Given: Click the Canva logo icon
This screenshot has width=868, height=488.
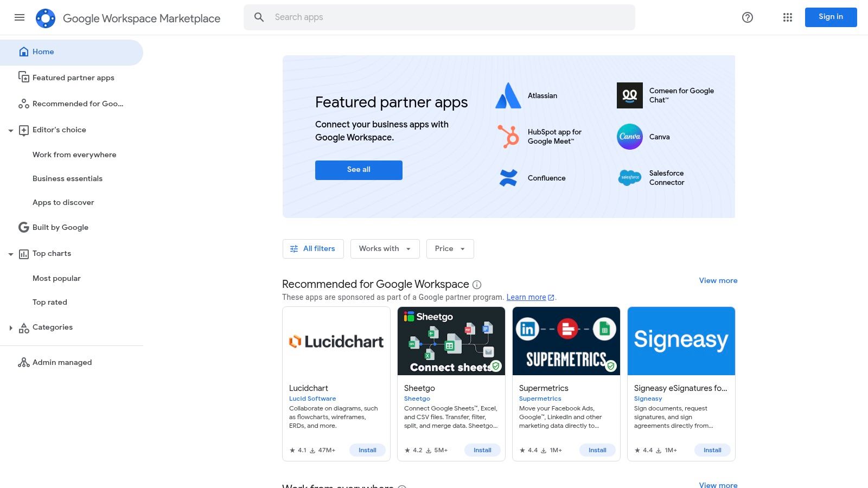Looking at the screenshot, I should (630, 137).
